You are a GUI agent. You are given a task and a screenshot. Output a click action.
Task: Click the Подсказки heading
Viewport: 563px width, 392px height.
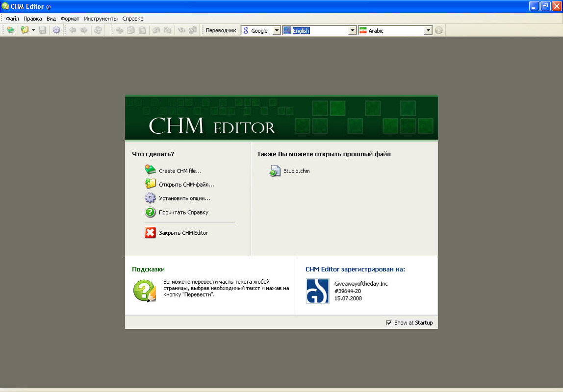tap(148, 269)
